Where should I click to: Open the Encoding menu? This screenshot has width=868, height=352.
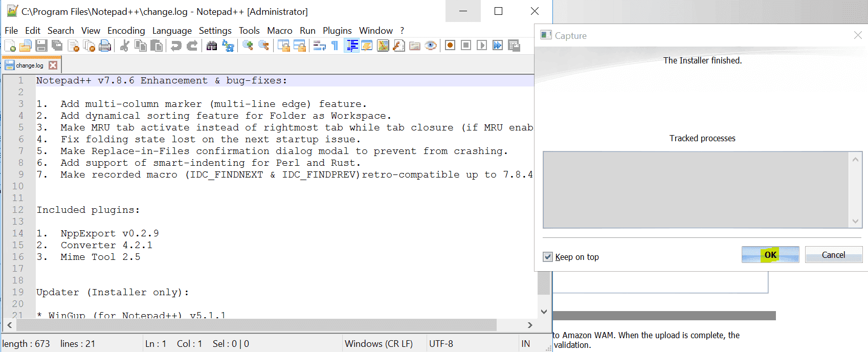pyautogui.click(x=126, y=31)
